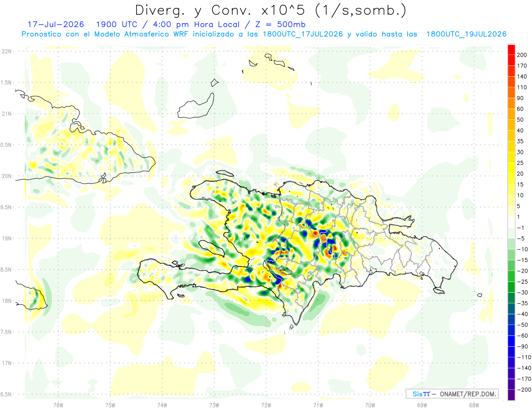
Task: Click the colorbar value '-110'
Action: (x=524, y=357)
